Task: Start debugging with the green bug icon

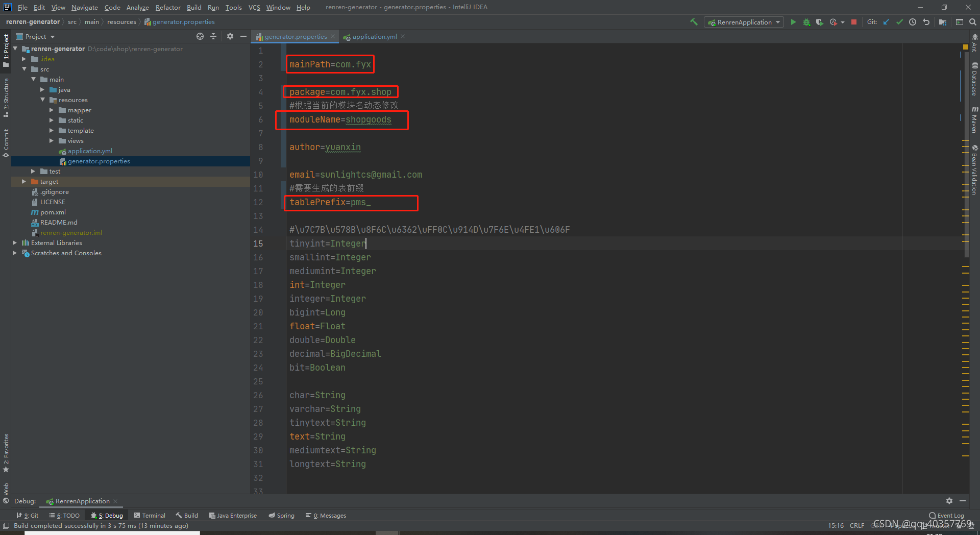Action: (806, 22)
